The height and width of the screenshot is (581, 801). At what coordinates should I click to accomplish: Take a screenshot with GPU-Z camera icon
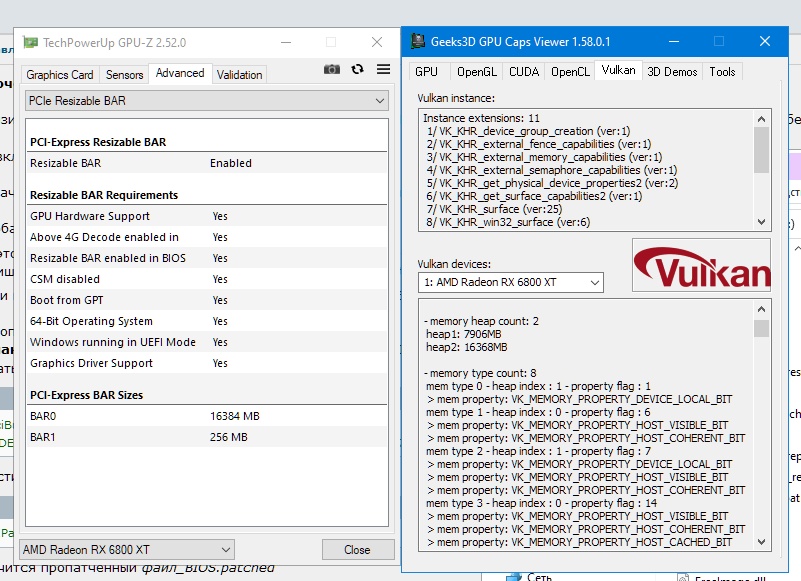(332, 69)
